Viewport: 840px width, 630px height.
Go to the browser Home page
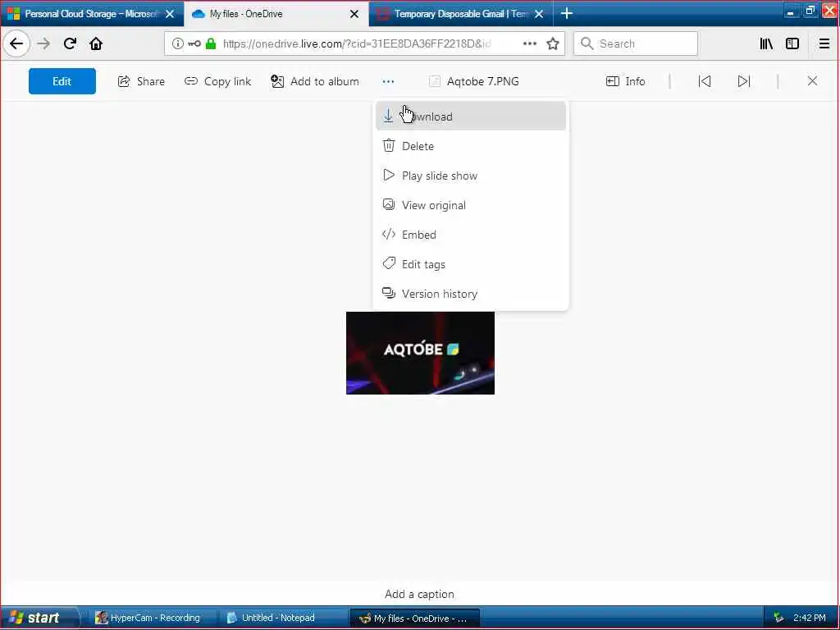96,44
